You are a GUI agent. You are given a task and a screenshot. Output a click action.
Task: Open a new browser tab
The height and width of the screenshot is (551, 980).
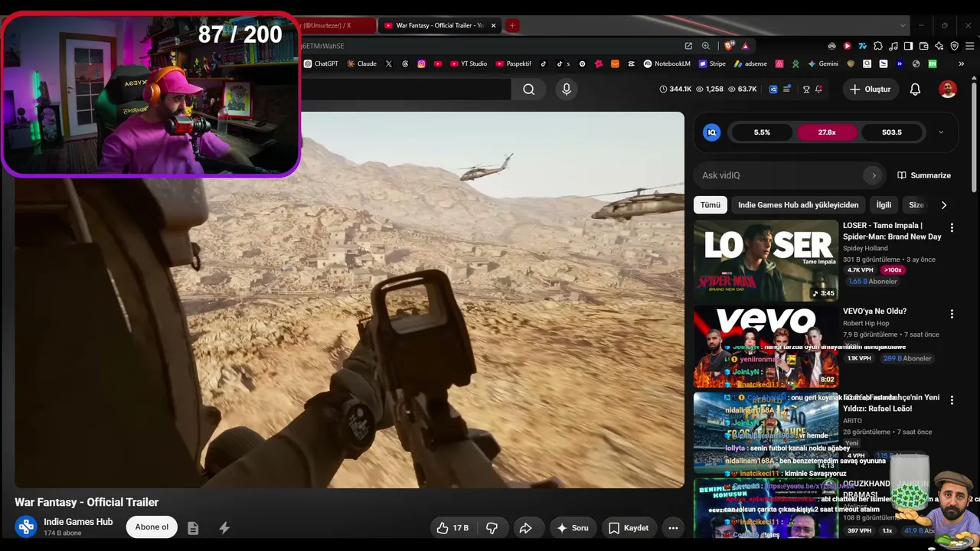click(512, 25)
